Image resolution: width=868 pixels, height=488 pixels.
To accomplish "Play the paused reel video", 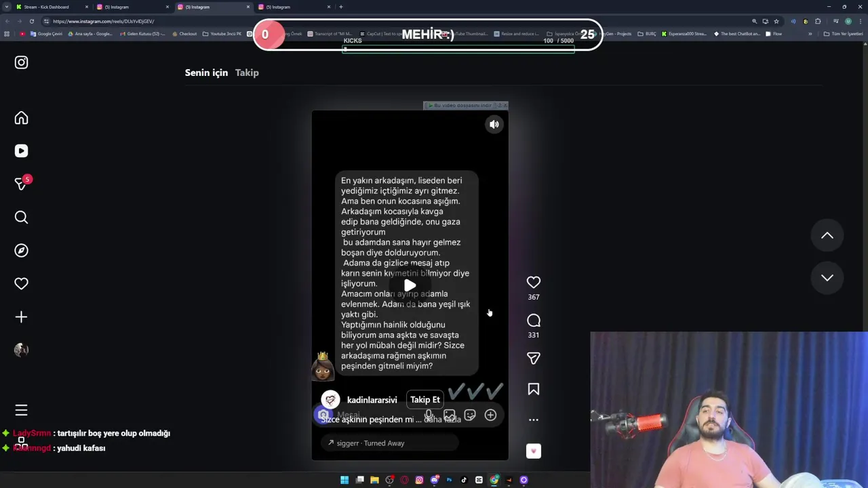I will pyautogui.click(x=410, y=285).
